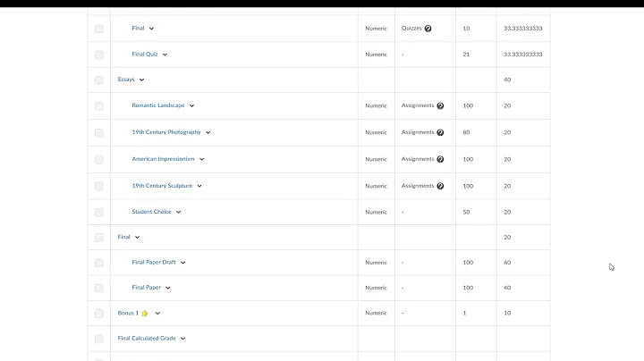This screenshot has height=361, width=644.
Task: Open help icon beside Quizzes association
Action: [x=428, y=29]
